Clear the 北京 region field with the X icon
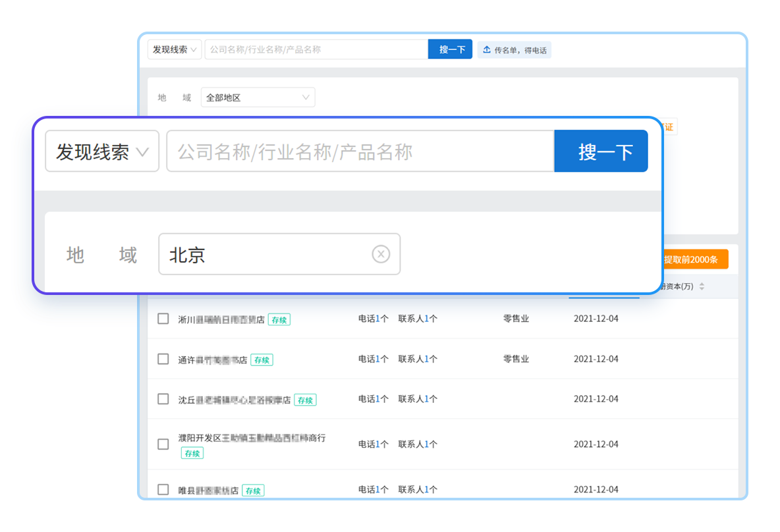 click(x=381, y=254)
